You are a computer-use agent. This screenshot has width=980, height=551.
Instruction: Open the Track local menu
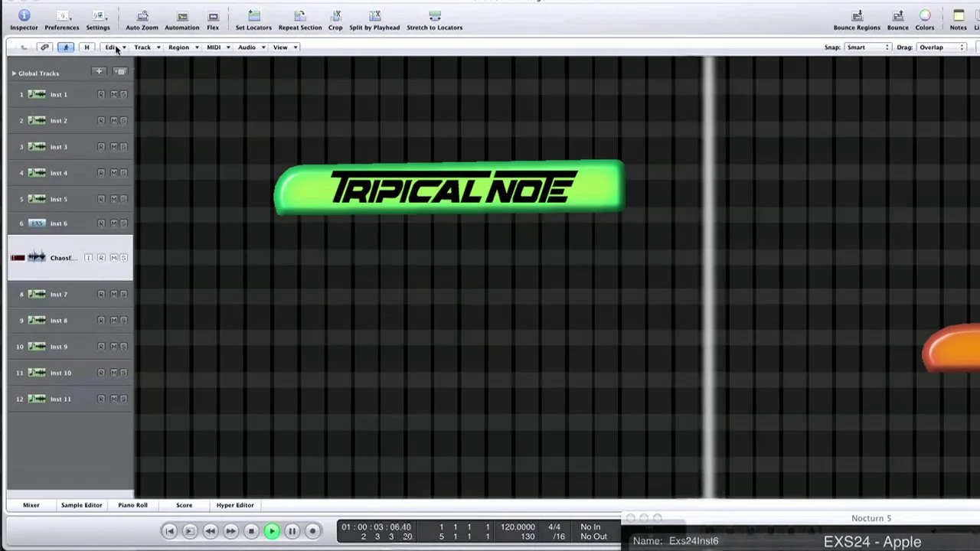pyautogui.click(x=147, y=47)
